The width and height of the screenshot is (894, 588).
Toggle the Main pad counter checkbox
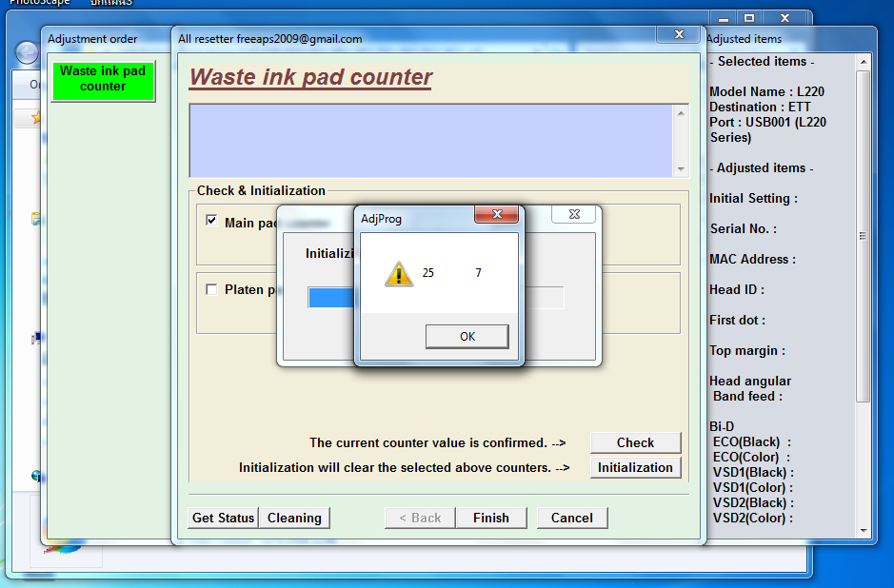[x=211, y=221]
